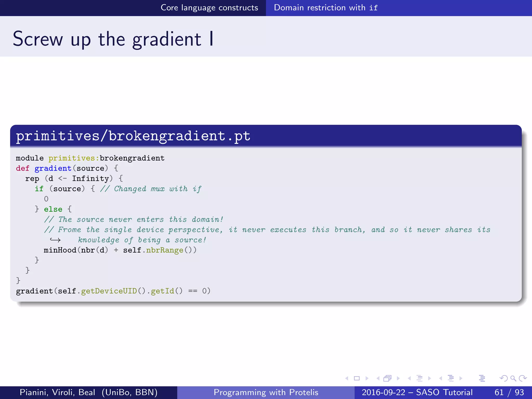532x399 pixels.
Task: Click the subsection navigation icon
Action: point(419,378)
